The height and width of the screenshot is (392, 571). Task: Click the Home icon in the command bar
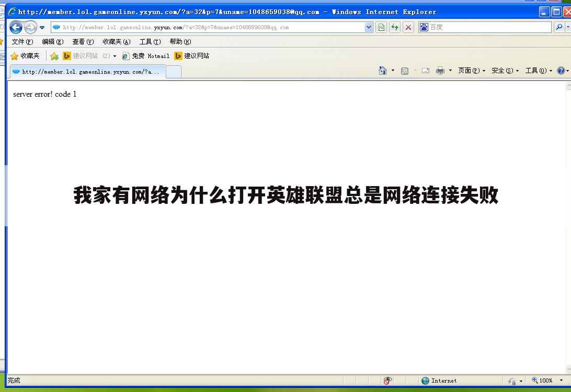pyautogui.click(x=383, y=70)
